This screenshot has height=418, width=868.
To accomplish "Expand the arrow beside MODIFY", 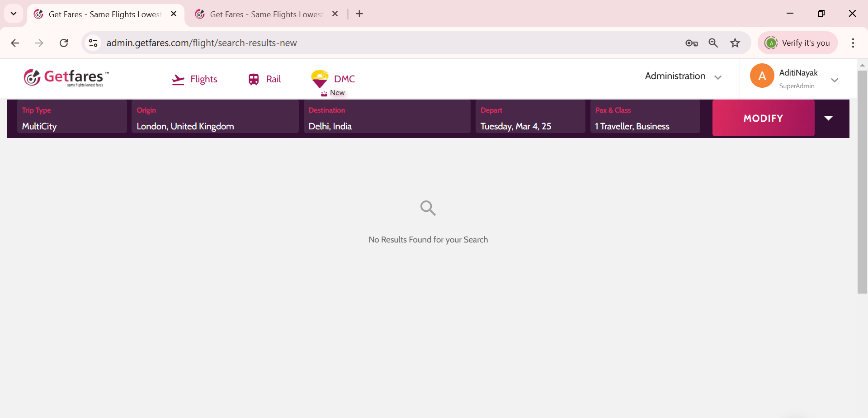I will click(x=828, y=118).
